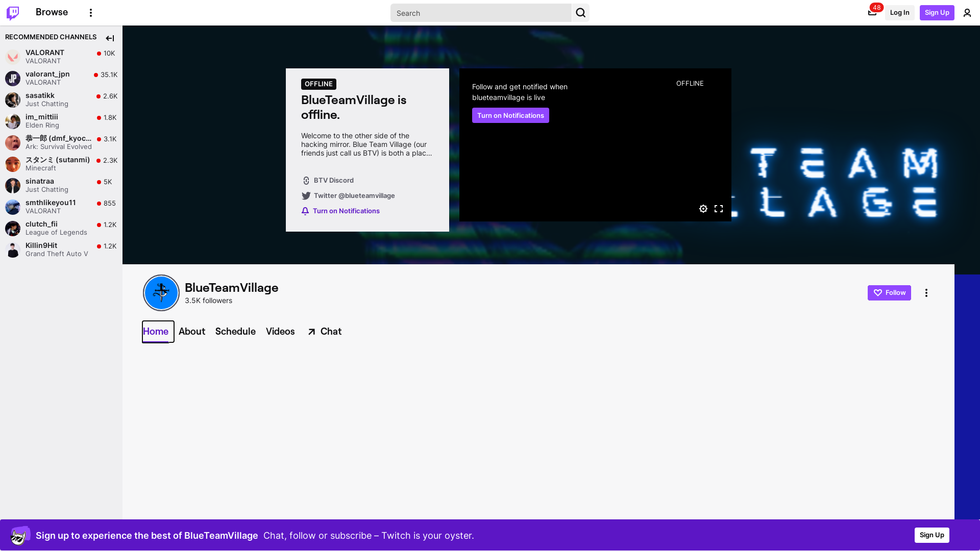Follow the BlueTeamVillage channel
The width and height of the screenshot is (980, 551).
pyautogui.click(x=889, y=292)
